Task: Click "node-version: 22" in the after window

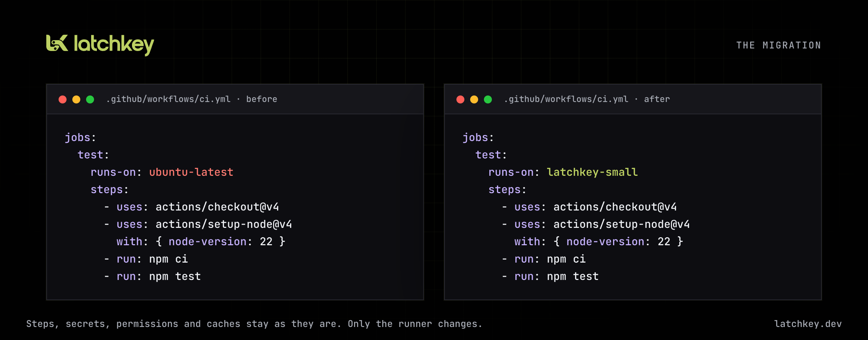Action: [618, 242]
